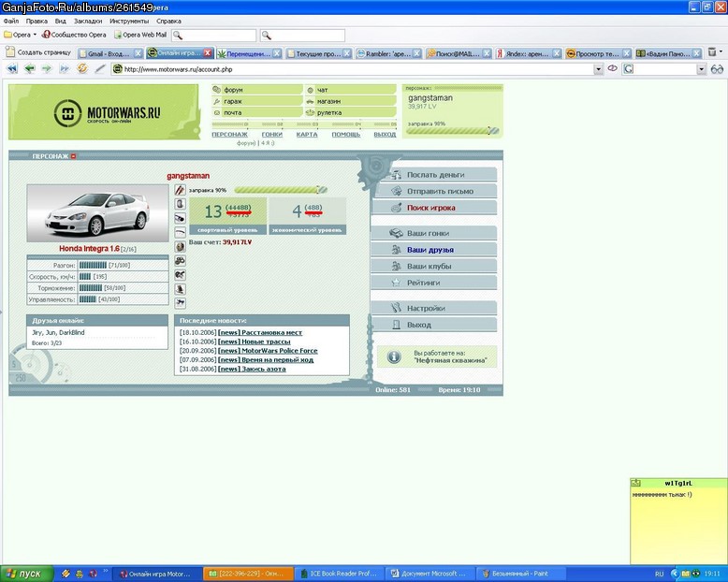This screenshot has width=728, height=582.
Task: Open the ПОМОЩЬ section
Action: [346, 135]
